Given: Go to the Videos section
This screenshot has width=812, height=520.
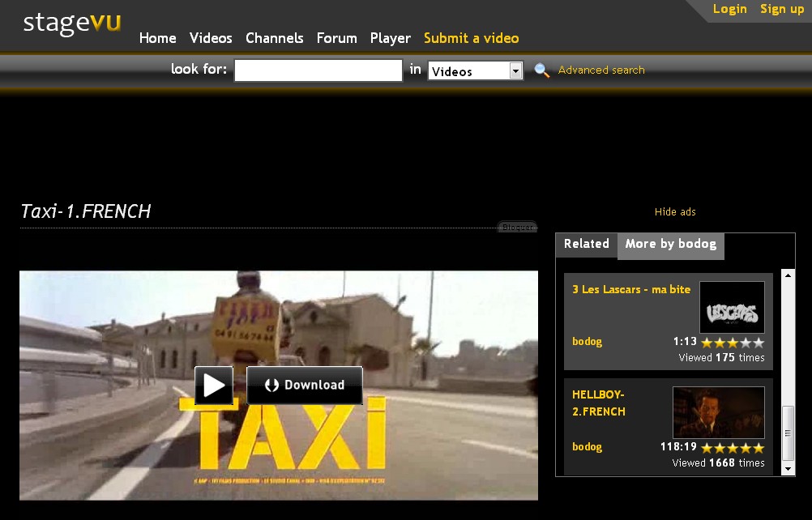Looking at the screenshot, I should pyautogui.click(x=211, y=38).
